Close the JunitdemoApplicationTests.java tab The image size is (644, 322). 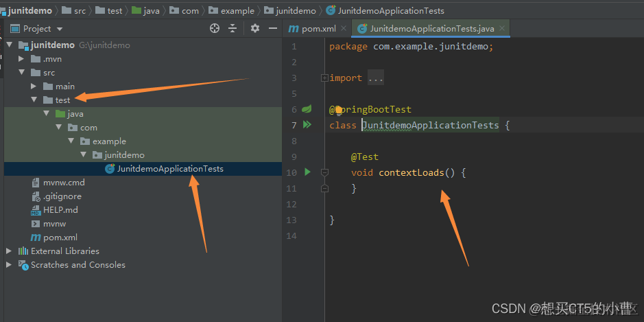[502, 28]
